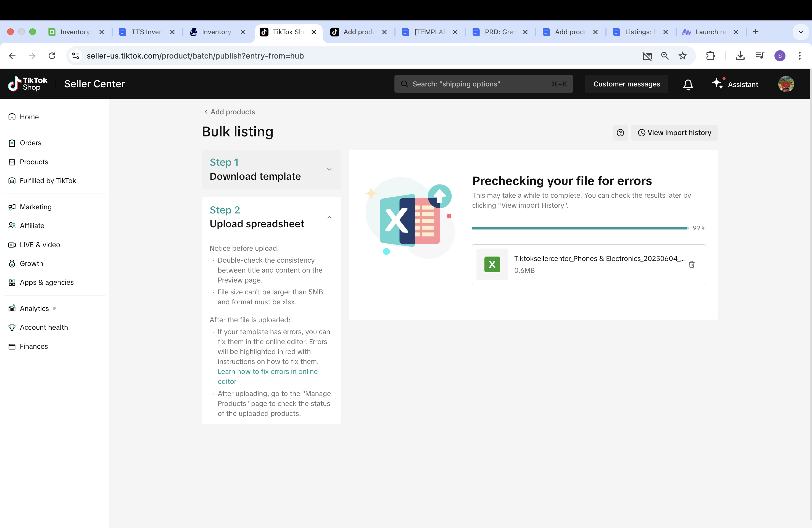Click View import history button
This screenshot has height=528, width=812.
[674, 133]
